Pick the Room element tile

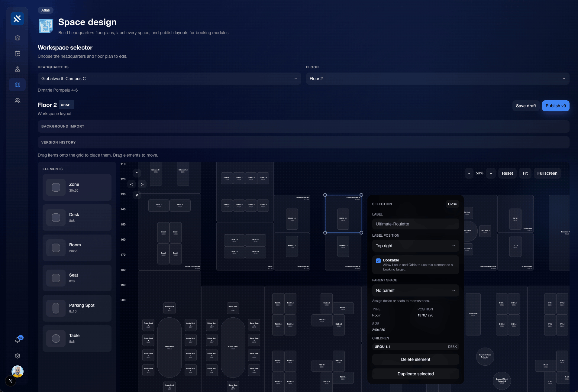tap(77, 248)
